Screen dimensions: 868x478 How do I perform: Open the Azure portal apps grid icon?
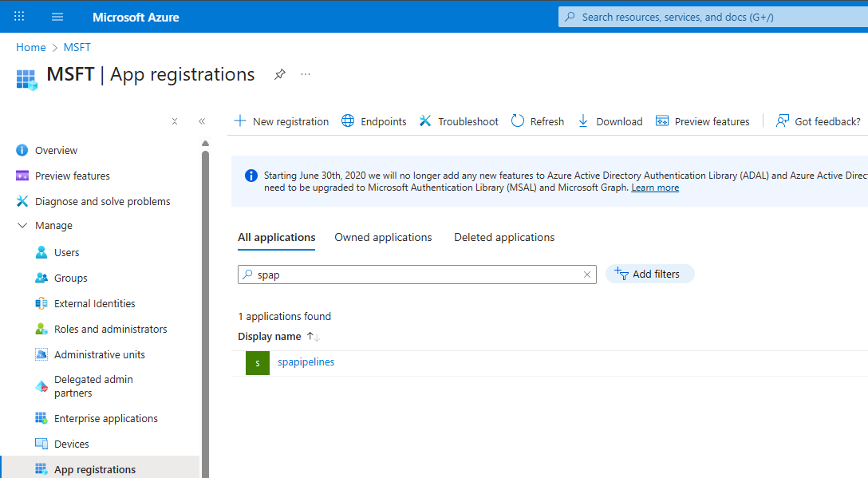coord(19,17)
